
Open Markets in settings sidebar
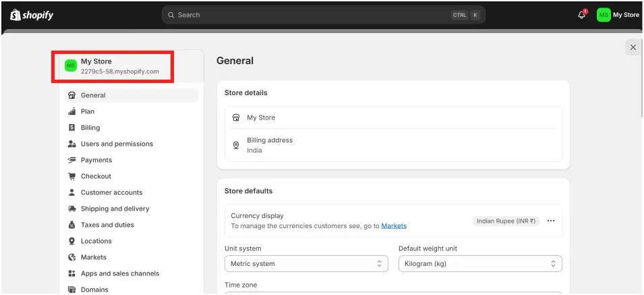coord(131,257)
